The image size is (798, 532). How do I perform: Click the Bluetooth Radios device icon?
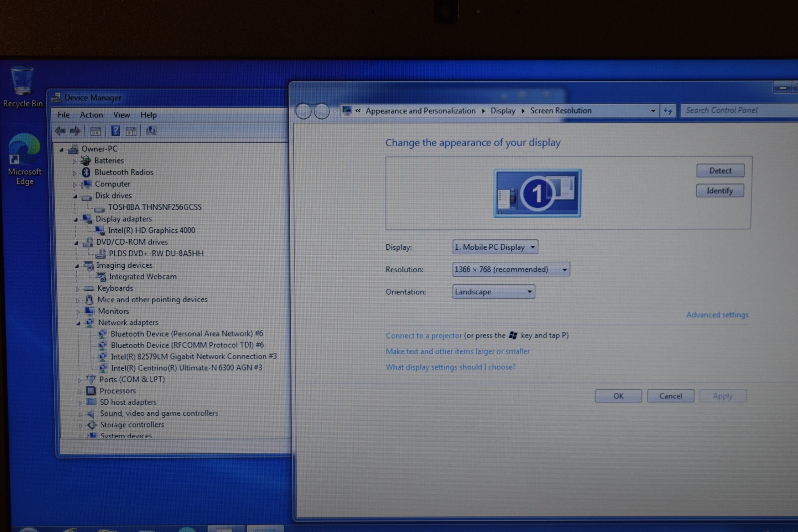click(86, 172)
